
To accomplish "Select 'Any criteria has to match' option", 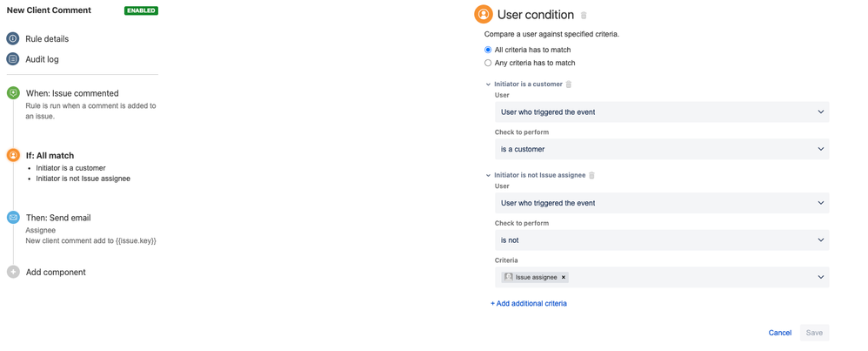I will (x=488, y=63).
